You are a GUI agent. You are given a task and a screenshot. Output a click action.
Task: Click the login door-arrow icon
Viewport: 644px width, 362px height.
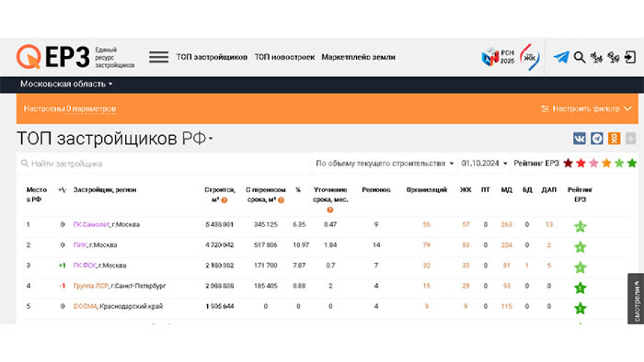(x=630, y=57)
